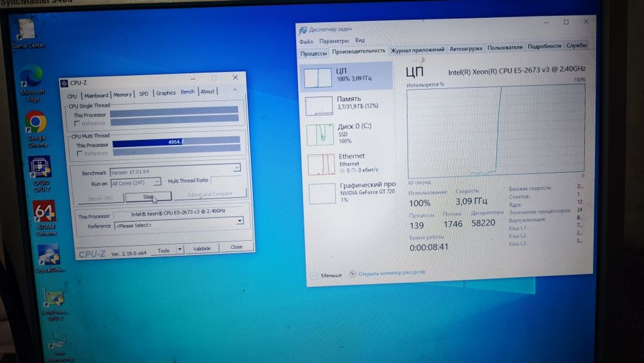Click Single Thread This Processor bar

pyautogui.click(x=174, y=112)
